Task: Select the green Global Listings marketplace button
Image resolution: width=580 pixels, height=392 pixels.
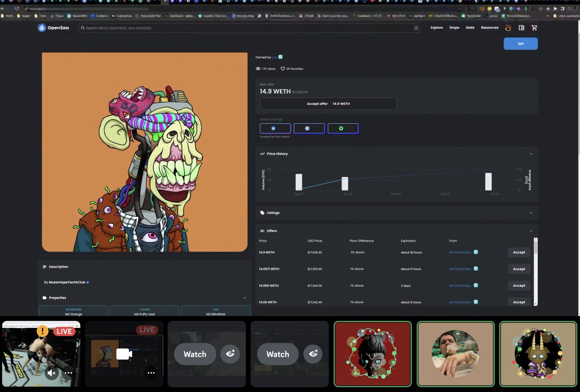Action: tap(343, 128)
